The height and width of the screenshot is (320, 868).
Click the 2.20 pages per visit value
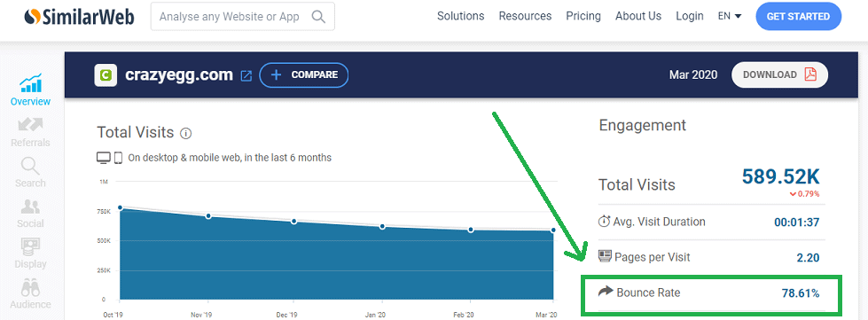[809, 257]
